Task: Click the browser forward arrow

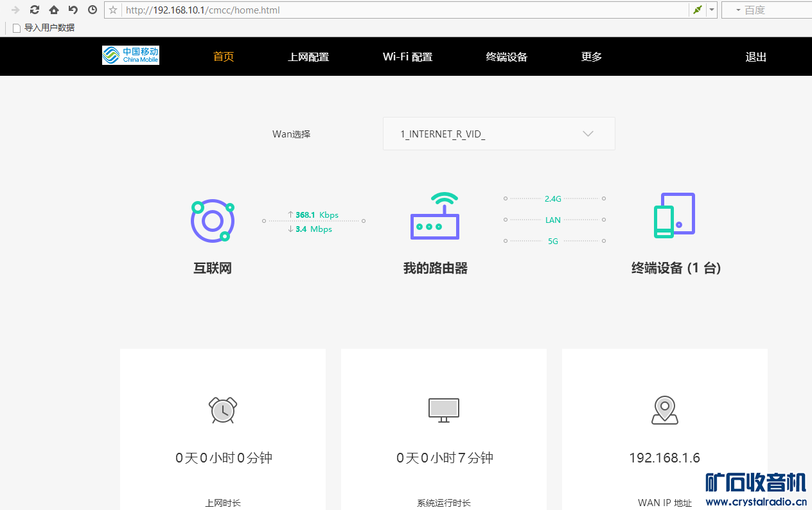Action: 15,10
